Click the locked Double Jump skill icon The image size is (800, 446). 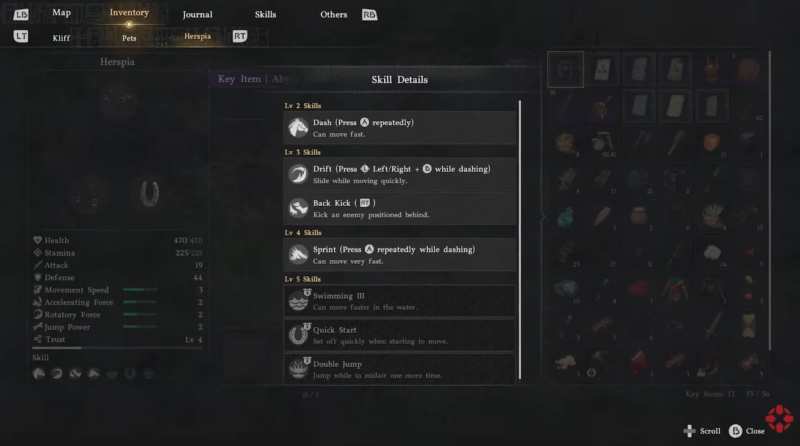pyautogui.click(x=299, y=368)
